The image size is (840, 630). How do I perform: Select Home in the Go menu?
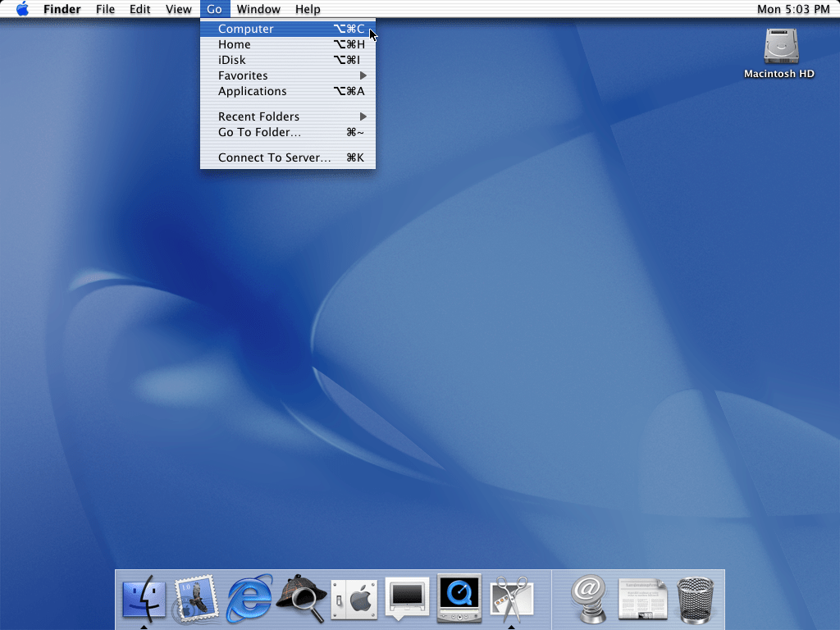[235, 44]
